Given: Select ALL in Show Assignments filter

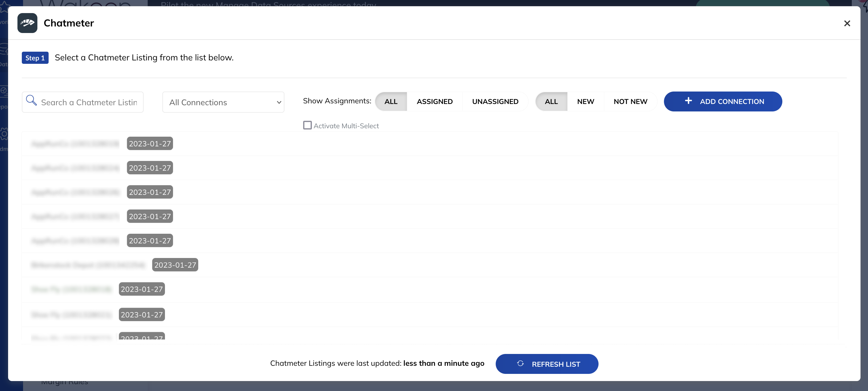Looking at the screenshot, I should point(391,101).
